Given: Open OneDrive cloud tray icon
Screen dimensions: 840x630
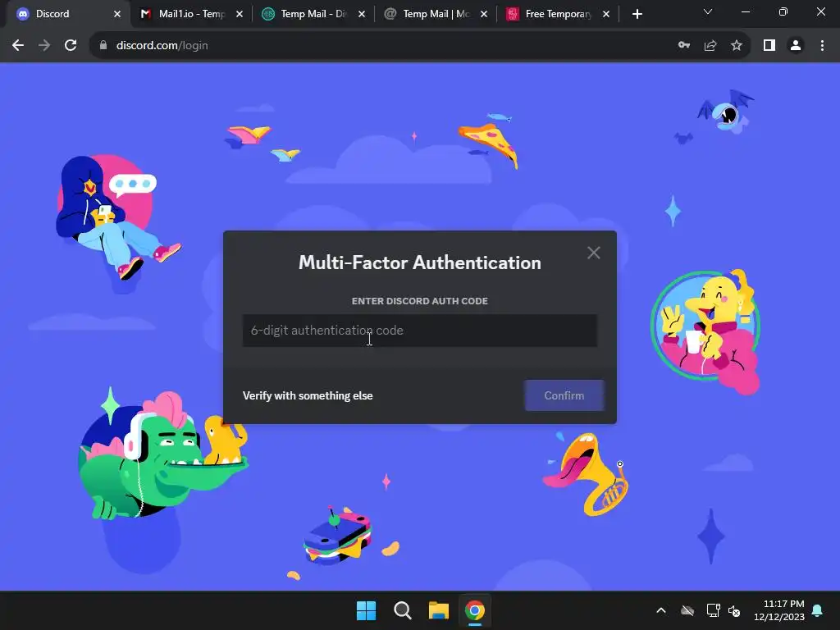Looking at the screenshot, I should click(x=687, y=610).
